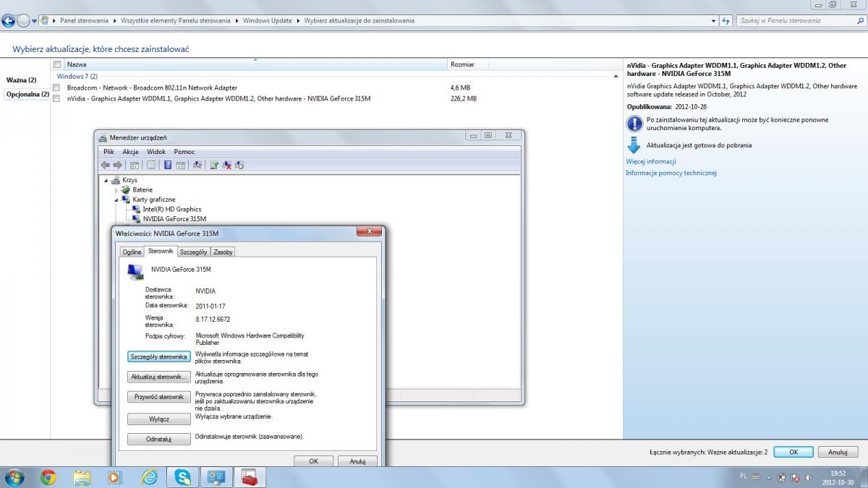Click volume speaker icon in system tray

click(808, 478)
